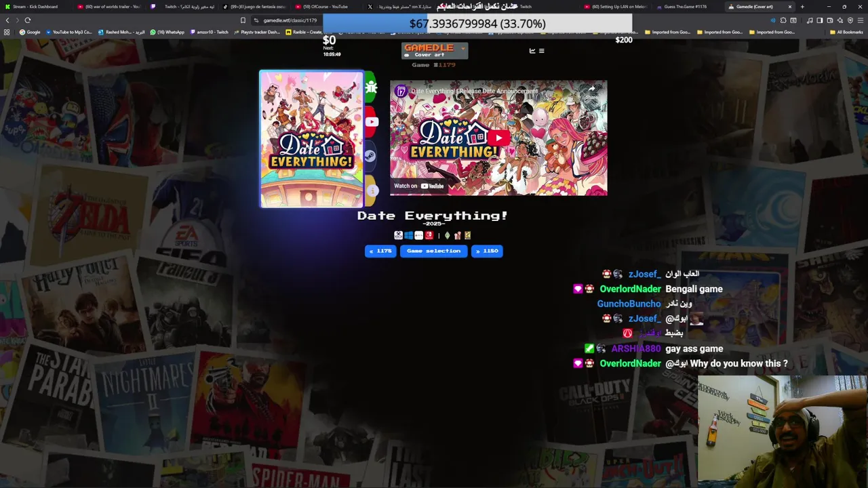Click the browser back arrow
Image resolution: width=868 pixels, height=488 pixels.
[7, 20]
